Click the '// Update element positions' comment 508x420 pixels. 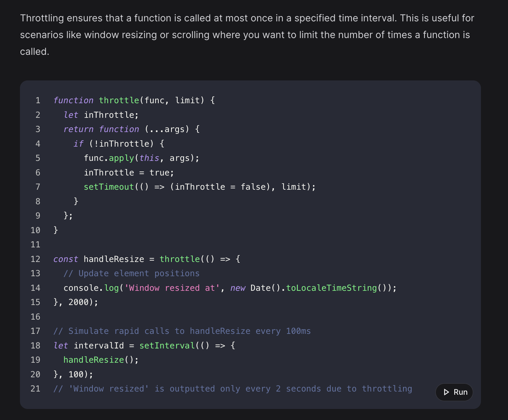coord(131,273)
